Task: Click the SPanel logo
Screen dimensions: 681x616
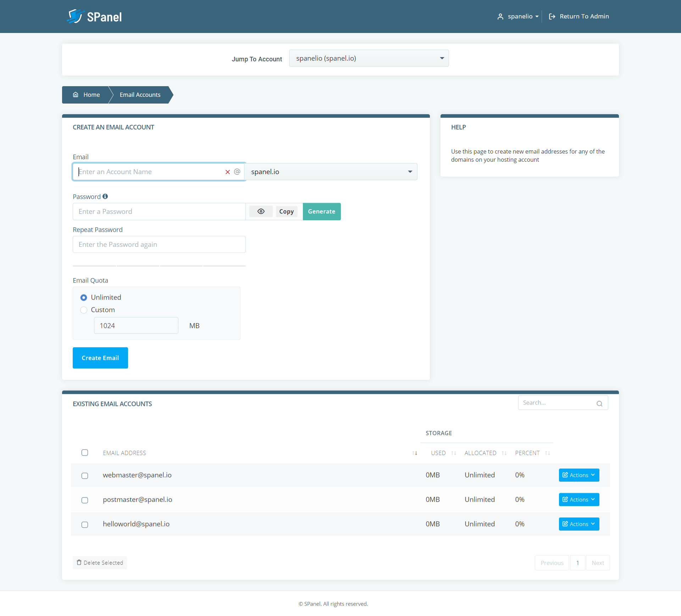Action: [94, 17]
